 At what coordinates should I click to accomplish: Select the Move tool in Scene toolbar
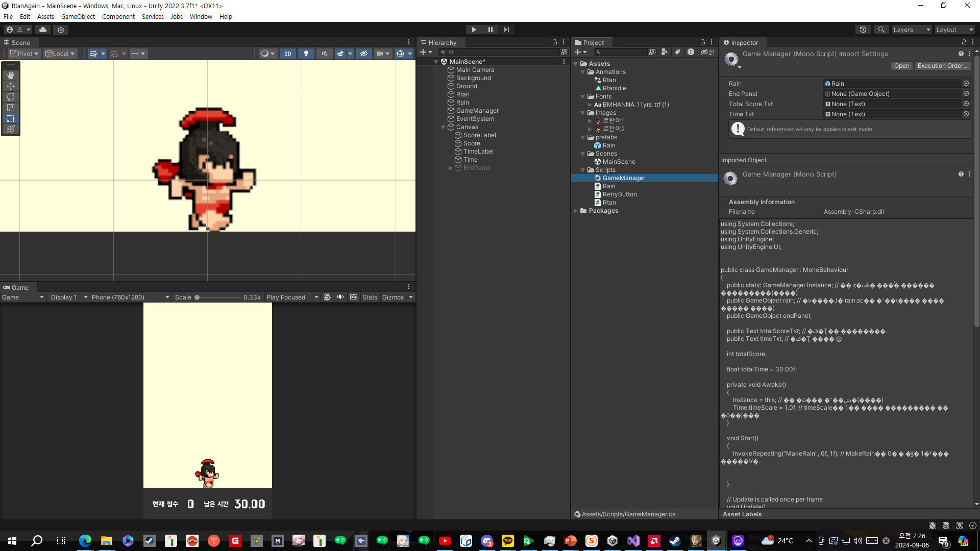pyautogui.click(x=11, y=86)
